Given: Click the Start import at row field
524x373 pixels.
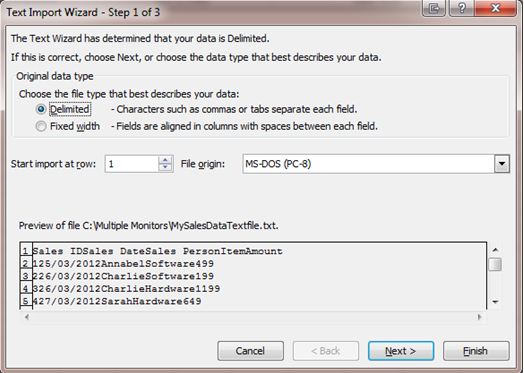Looking at the screenshot, I should click(x=132, y=164).
